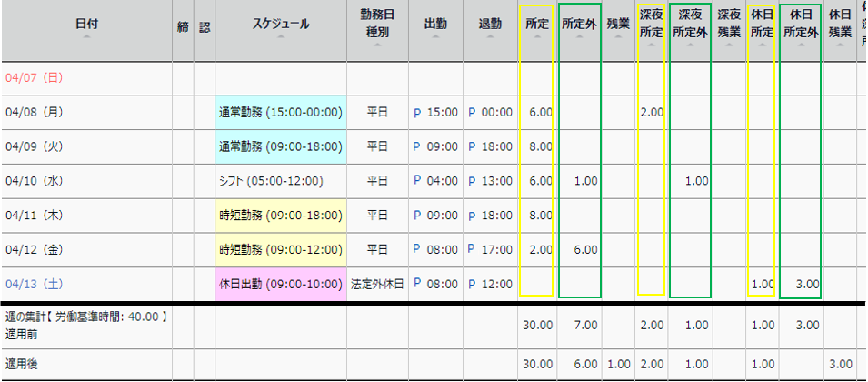Image resolution: width=868 pixels, height=382 pixels.
Task: Sort by the 日付 column header arrow
Action: 86,39
